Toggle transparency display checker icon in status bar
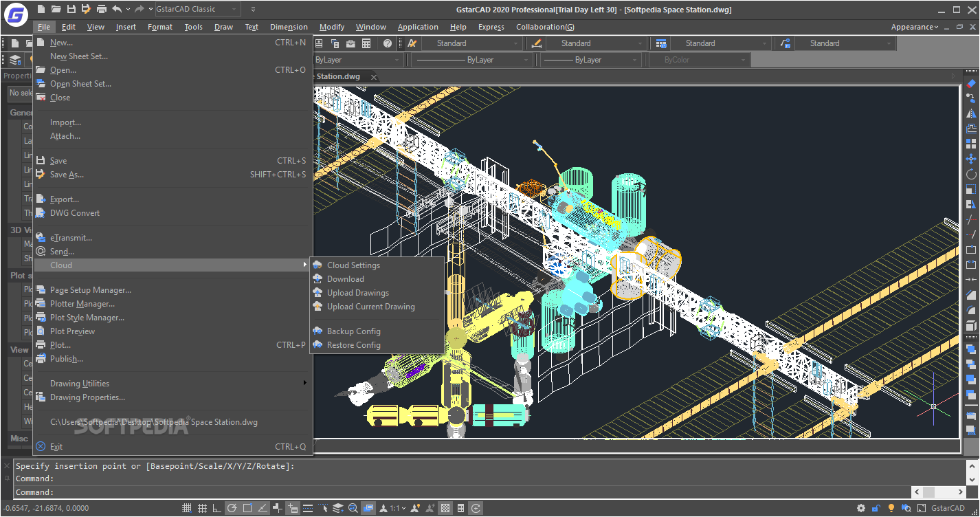Screen dimensions: 980x517 (445, 508)
